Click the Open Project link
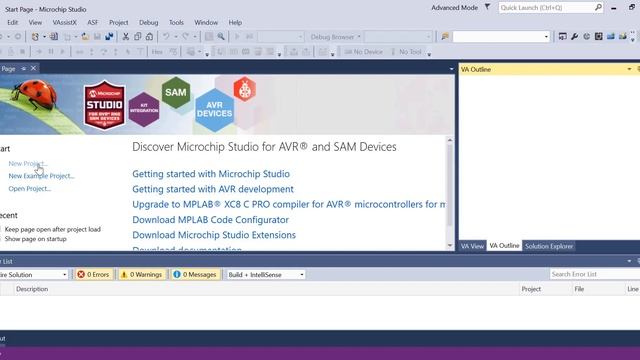 (29, 189)
